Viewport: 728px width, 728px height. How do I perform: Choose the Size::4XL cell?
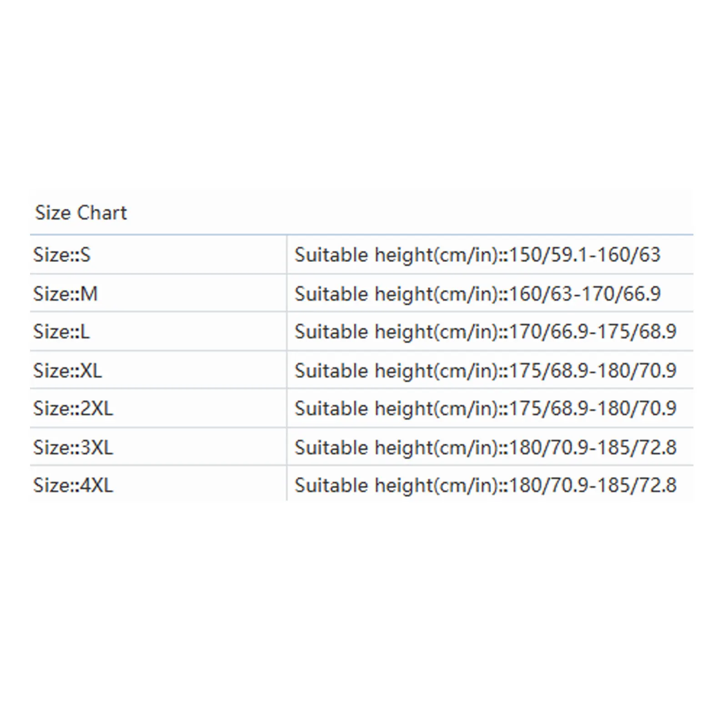pyautogui.click(x=73, y=485)
